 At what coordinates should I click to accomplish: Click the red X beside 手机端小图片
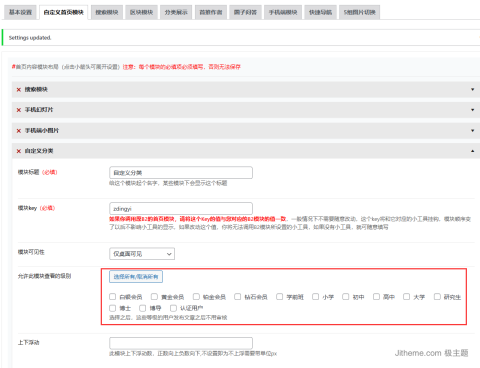point(19,131)
